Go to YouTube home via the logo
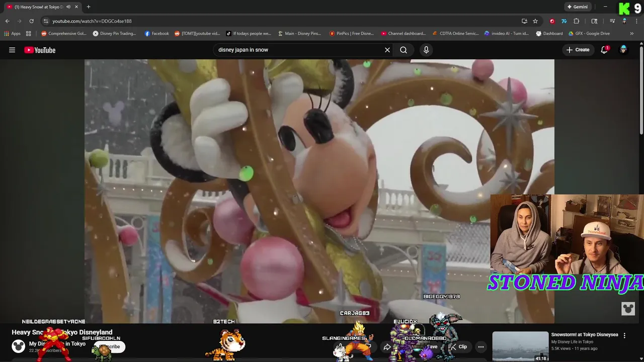The width and height of the screenshot is (644, 362). pyautogui.click(x=40, y=50)
